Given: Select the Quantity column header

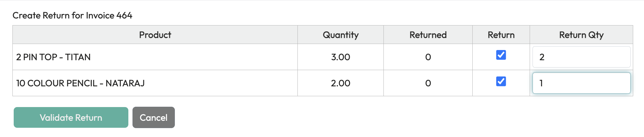Looking at the screenshot, I should click(340, 35).
